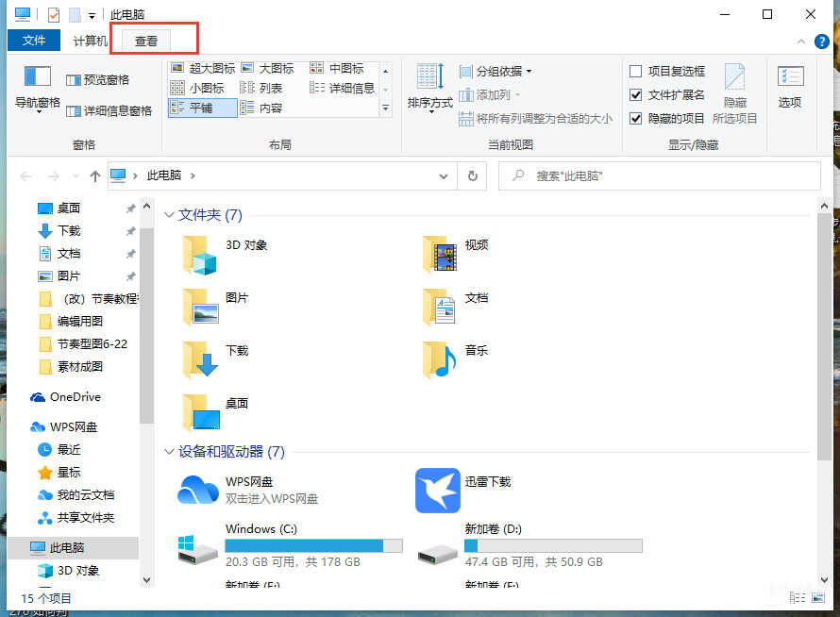Select the 超大图标 layout icon

click(x=177, y=68)
